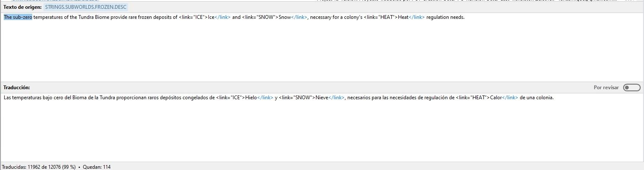
Task: Click the highlighted 'The sub-zero' source text
Action: [18, 17]
